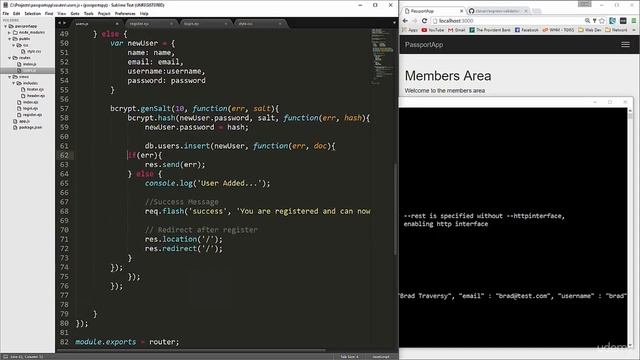Open the View menu in Sublime Text

[x=62, y=13]
